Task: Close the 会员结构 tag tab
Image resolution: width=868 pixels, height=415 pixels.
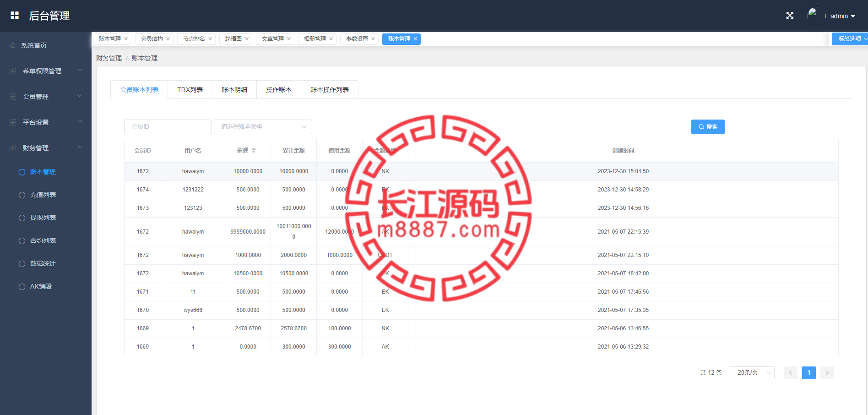Action: coord(168,39)
